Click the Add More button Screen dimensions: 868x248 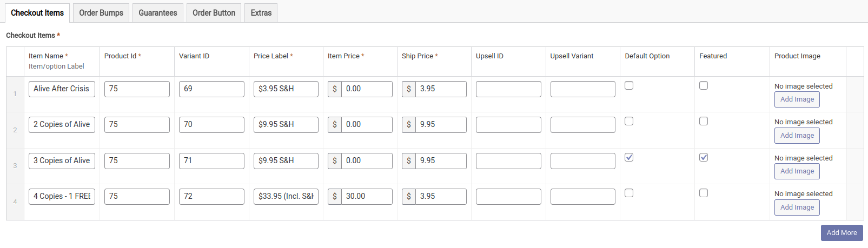842,233
